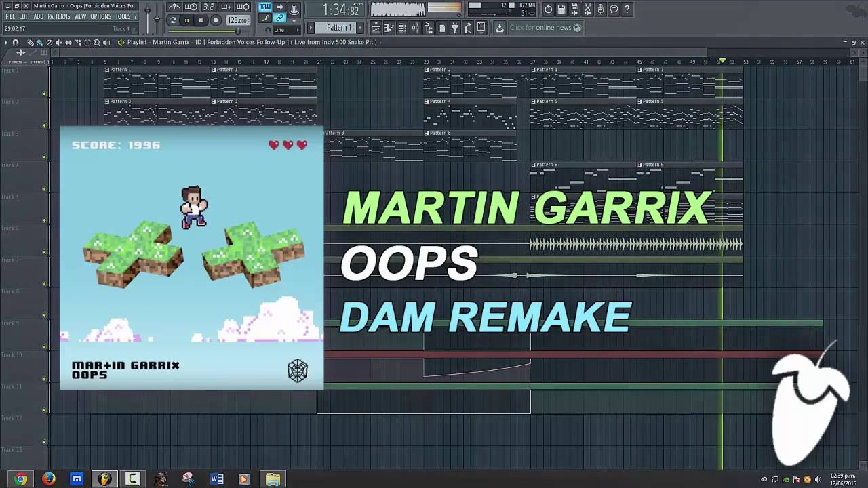Click the speech bubble info icon

pos(614,9)
